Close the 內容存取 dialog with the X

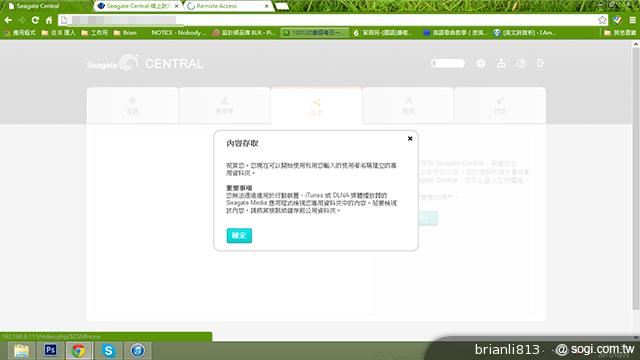point(410,139)
